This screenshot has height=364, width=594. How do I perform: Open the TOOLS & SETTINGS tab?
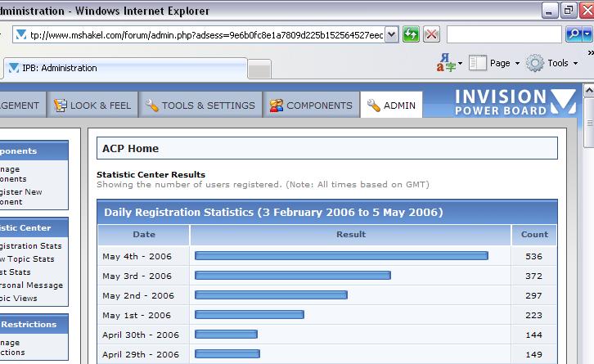pyautogui.click(x=200, y=106)
